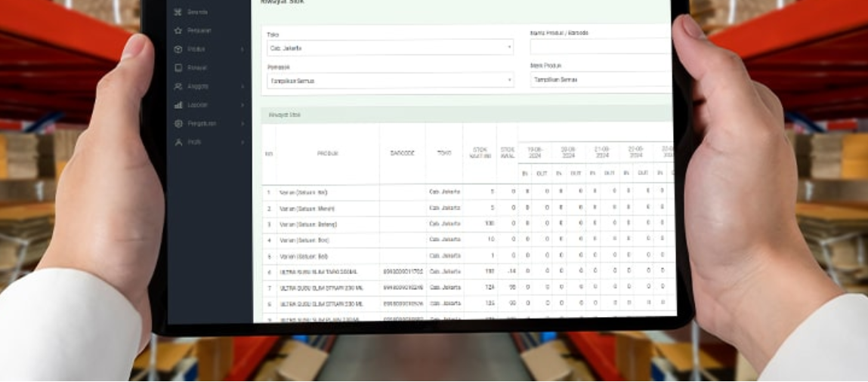Open the Toko dropdown showing Cab. Jakarta
Image resolution: width=868 pixels, height=382 pixels.
(x=390, y=48)
